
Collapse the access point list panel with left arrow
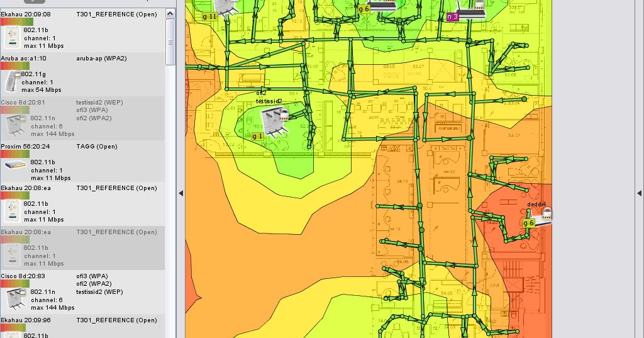pyautogui.click(x=180, y=193)
